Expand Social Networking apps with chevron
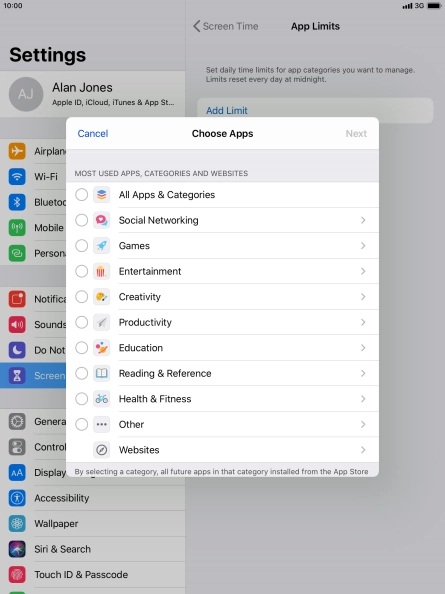445x594 pixels. point(363,220)
